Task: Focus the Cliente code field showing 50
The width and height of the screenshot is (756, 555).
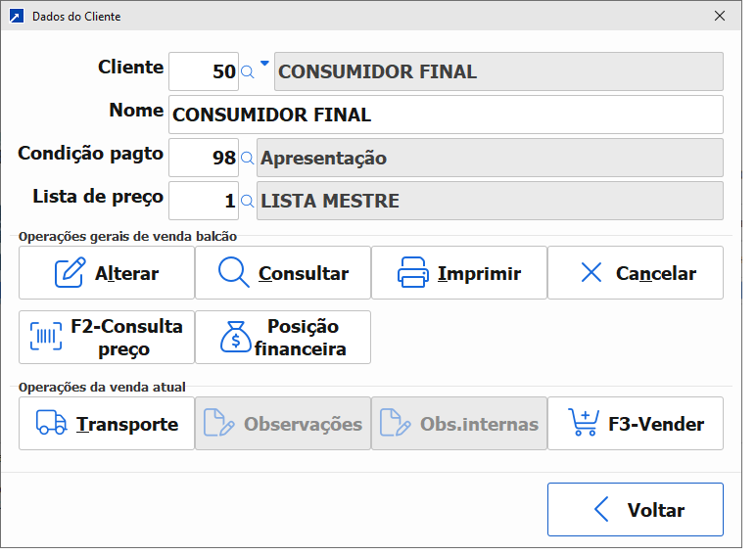Action: coord(204,71)
